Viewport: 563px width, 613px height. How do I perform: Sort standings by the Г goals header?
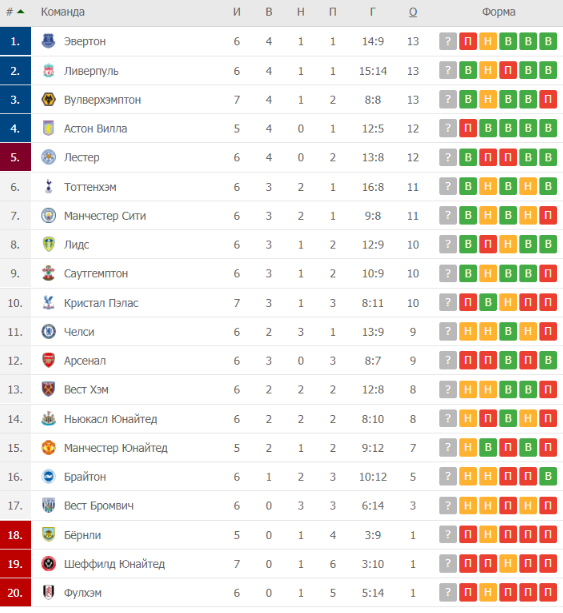(373, 12)
